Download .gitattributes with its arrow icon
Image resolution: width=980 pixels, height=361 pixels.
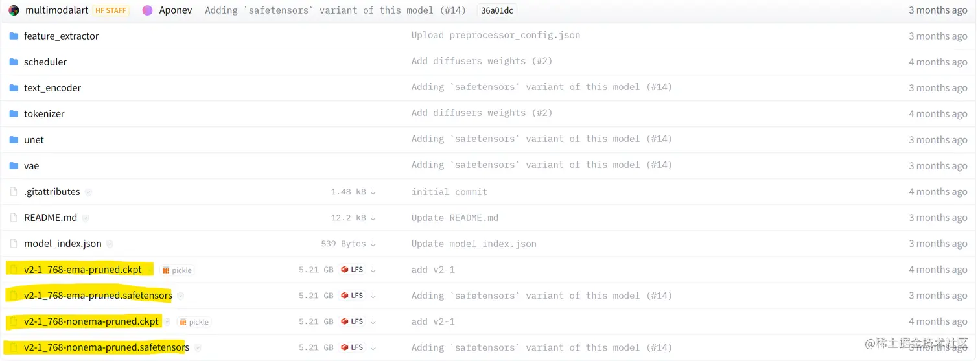[x=373, y=192]
